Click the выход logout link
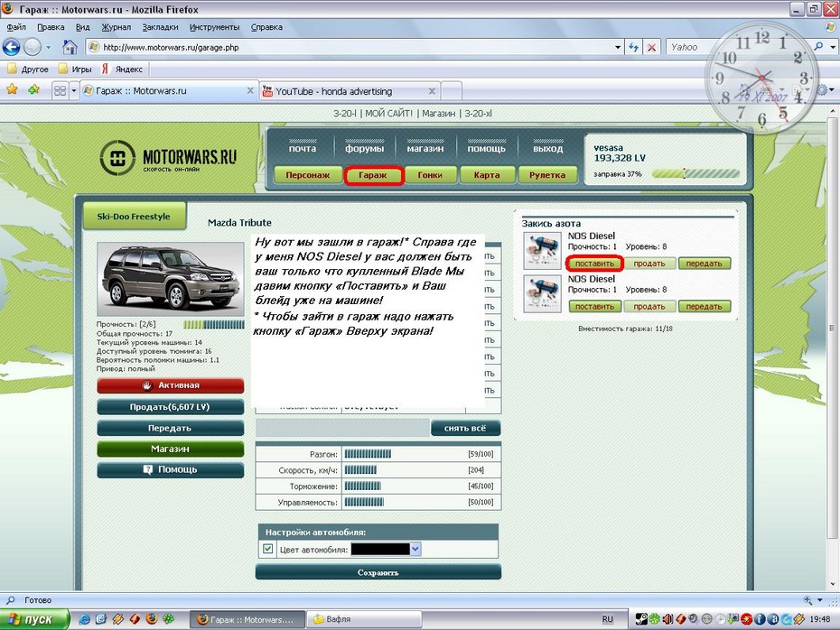This screenshot has height=630, width=840. point(548,148)
